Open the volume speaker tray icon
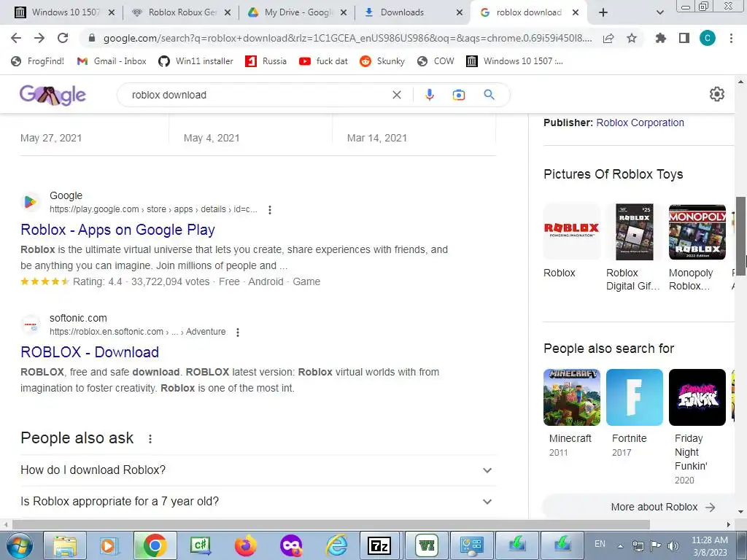Screen dimensions: 747x560 click(x=673, y=545)
